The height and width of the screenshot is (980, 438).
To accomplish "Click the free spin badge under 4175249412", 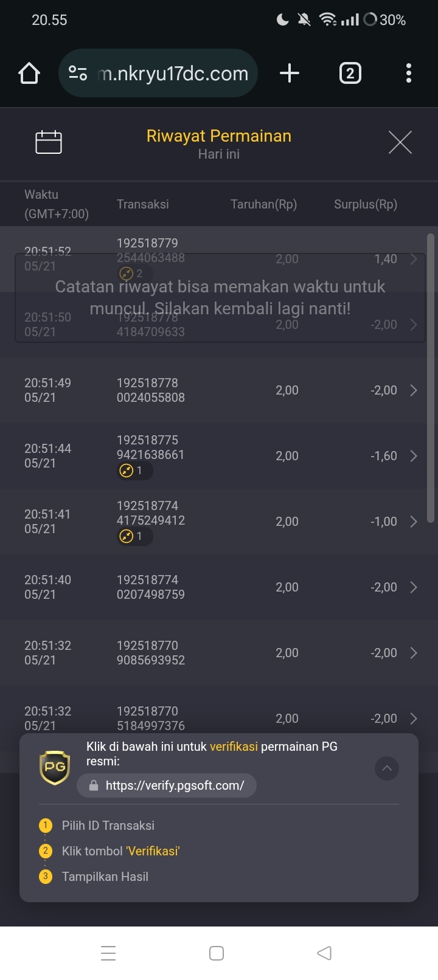I will point(134,536).
